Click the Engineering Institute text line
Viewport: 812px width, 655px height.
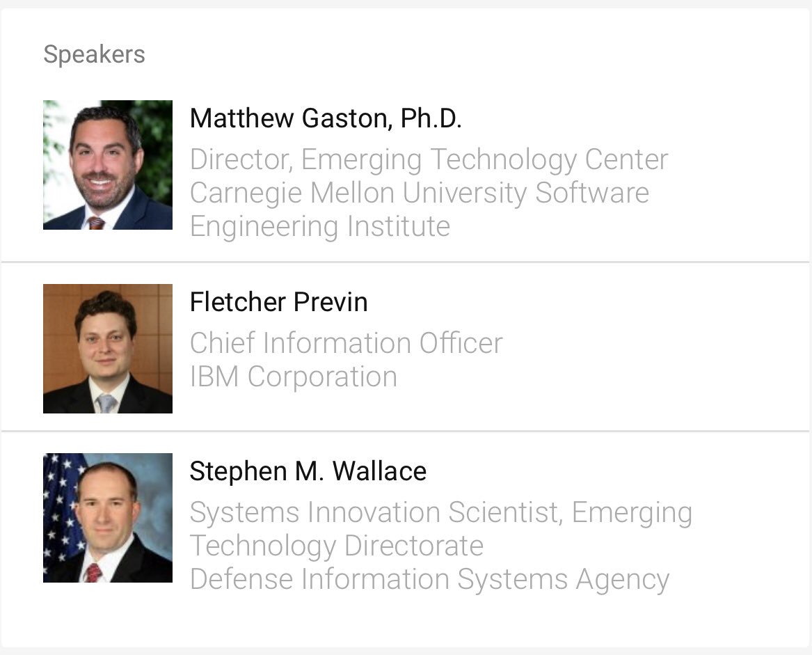tap(320, 226)
